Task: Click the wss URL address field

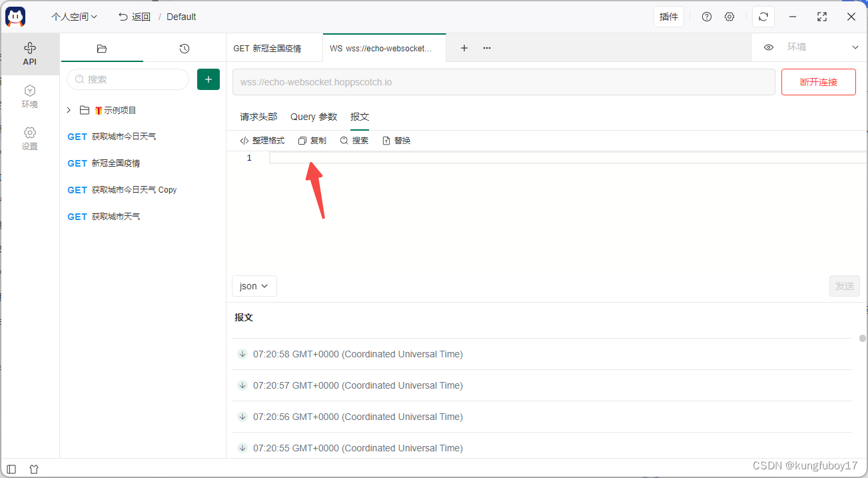Action: (504, 82)
